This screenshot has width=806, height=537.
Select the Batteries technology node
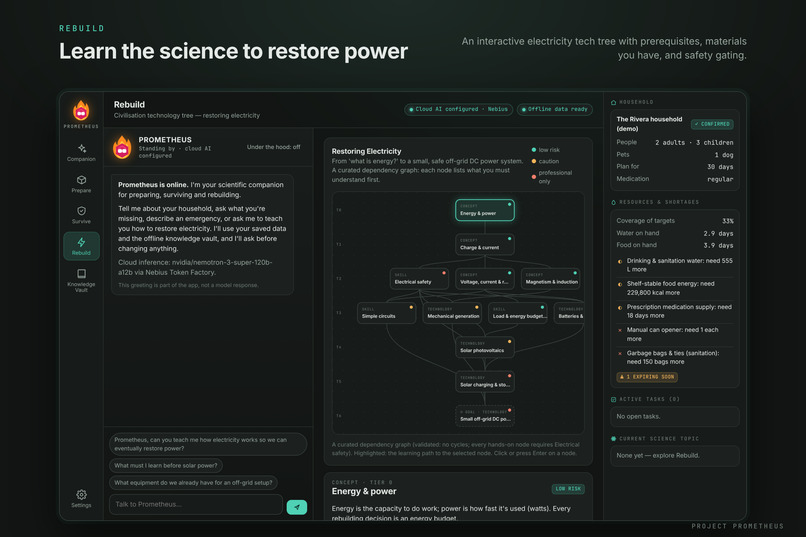[569, 313]
